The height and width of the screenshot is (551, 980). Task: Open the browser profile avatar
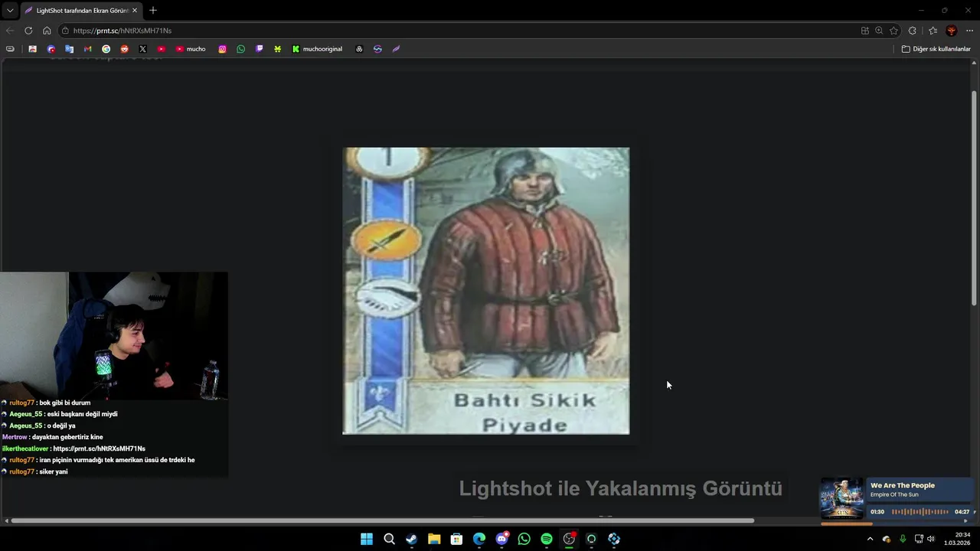pos(952,31)
